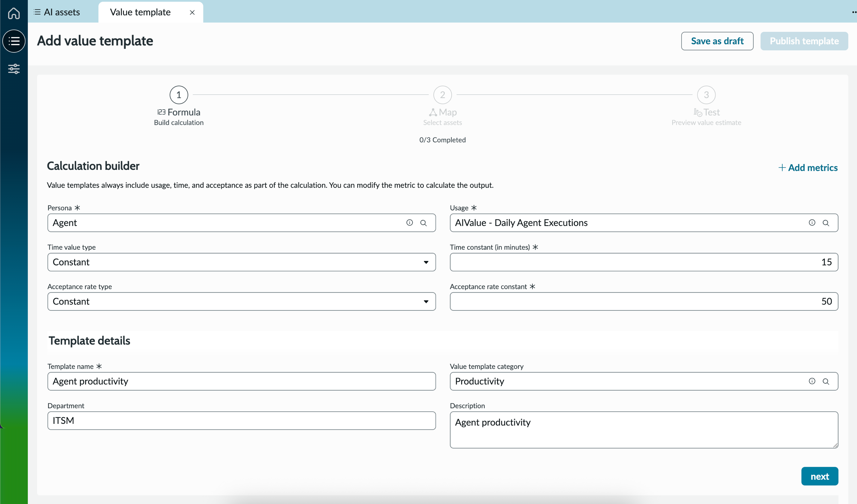Click the Formula step icon
857x504 pixels.
tap(162, 112)
